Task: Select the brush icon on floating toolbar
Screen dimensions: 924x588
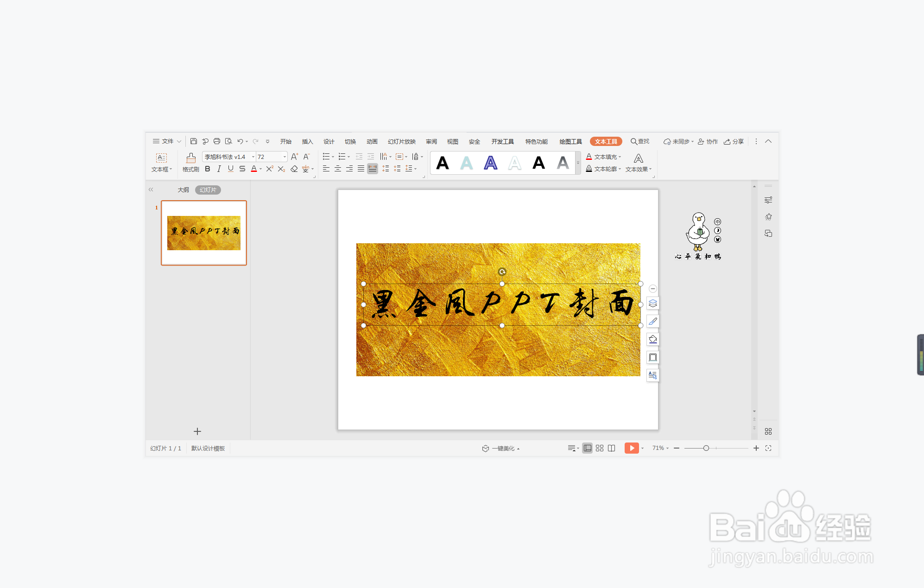Action: coord(652,321)
